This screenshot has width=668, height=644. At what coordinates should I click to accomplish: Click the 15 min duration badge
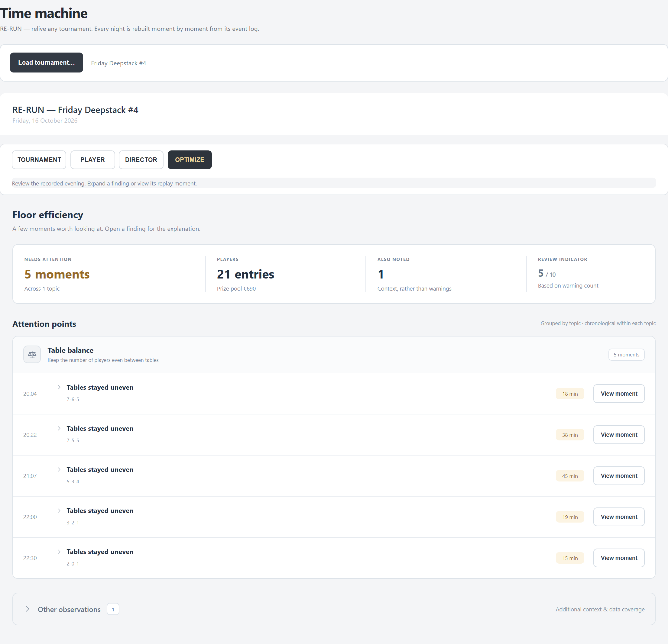point(570,558)
